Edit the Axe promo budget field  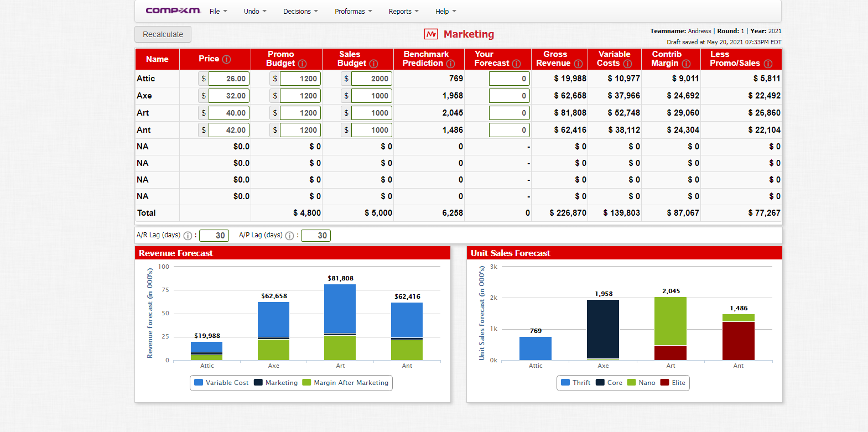click(300, 96)
